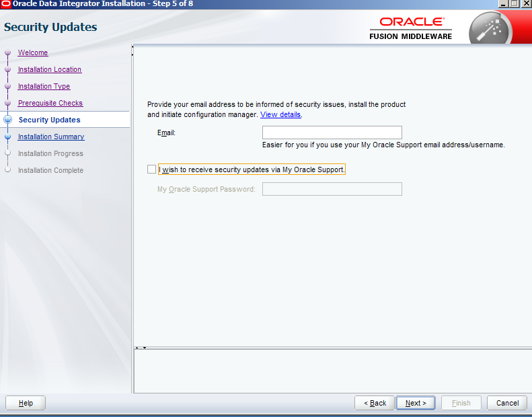Viewport: 532px width, 417px height.
Task: Cancel the installation
Action: pyautogui.click(x=507, y=403)
